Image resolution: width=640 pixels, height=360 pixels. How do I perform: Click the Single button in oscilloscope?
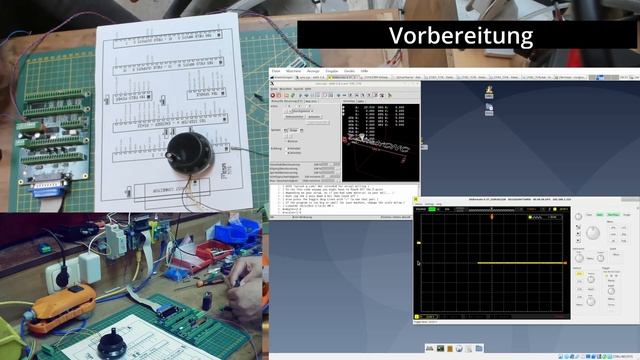click(x=627, y=215)
